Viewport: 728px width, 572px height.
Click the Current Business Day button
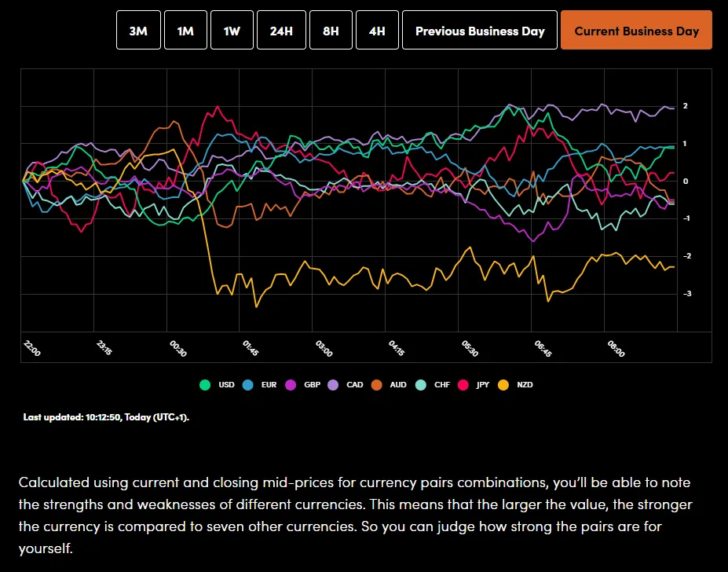tap(636, 31)
